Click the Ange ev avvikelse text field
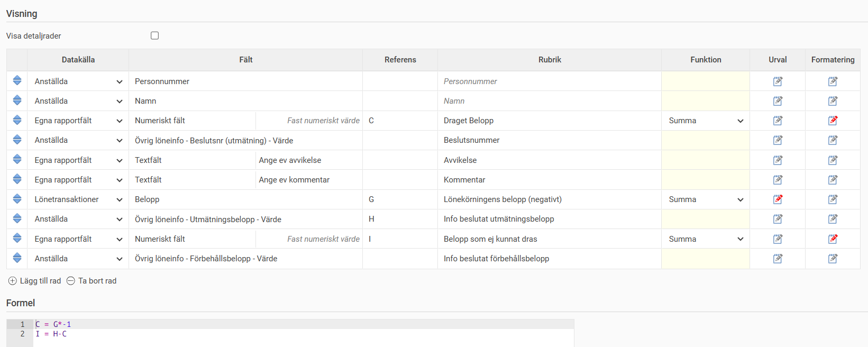The image size is (868, 347). (x=309, y=160)
